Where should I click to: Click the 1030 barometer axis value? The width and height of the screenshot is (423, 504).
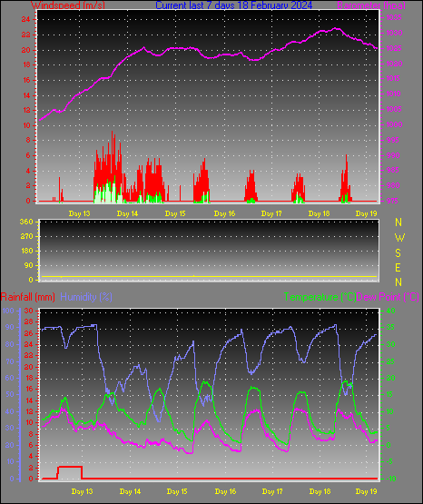pos(394,33)
